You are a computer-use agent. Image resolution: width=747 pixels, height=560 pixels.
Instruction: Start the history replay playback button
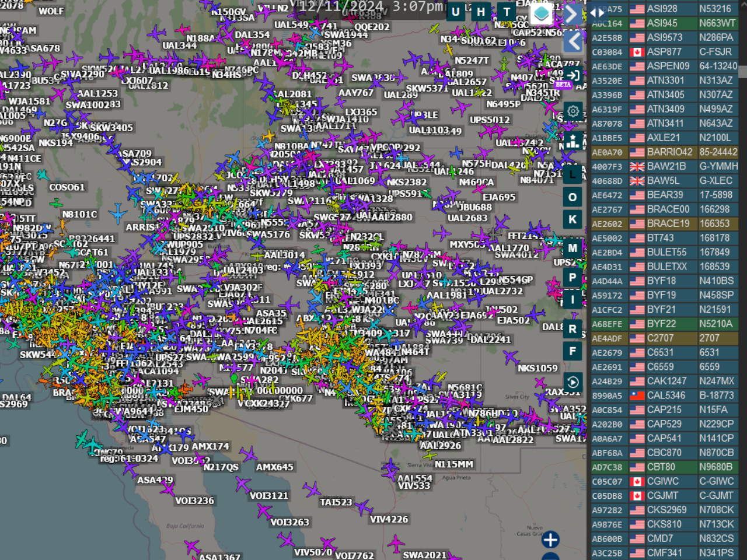point(573,382)
